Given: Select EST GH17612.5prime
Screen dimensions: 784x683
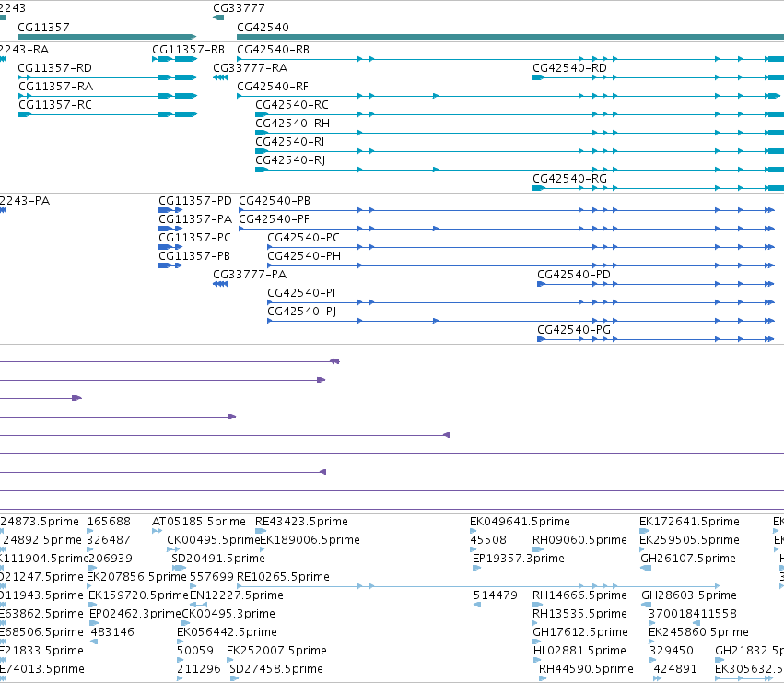Looking at the screenshot, I should pyautogui.click(x=580, y=633).
